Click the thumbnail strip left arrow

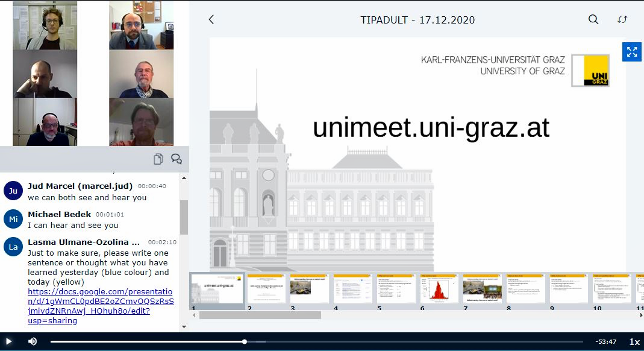pyautogui.click(x=194, y=315)
